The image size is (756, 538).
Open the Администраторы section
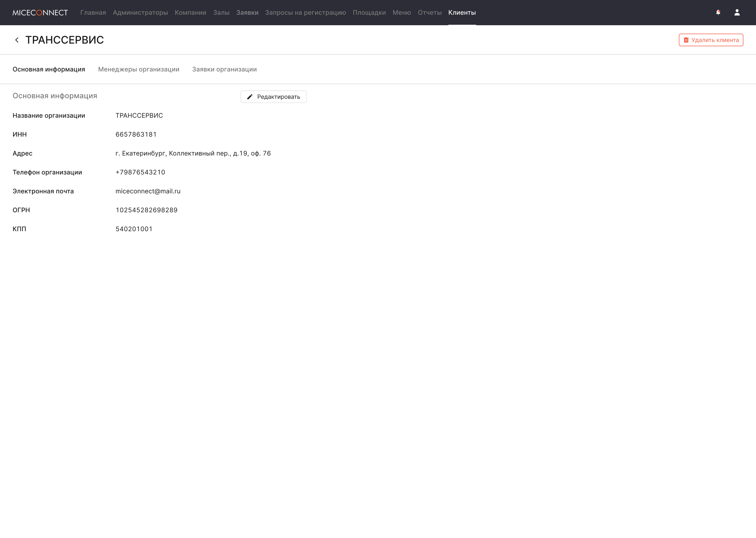pos(140,13)
